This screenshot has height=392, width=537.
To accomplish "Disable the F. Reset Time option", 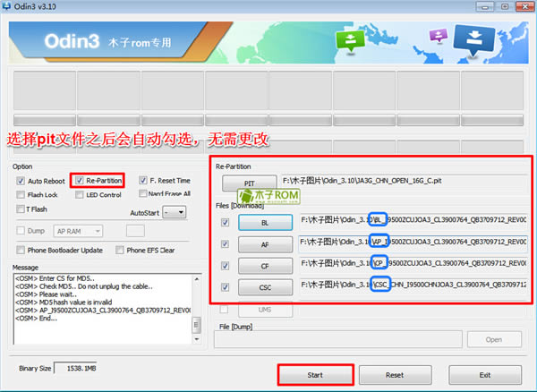I will 142,181.
